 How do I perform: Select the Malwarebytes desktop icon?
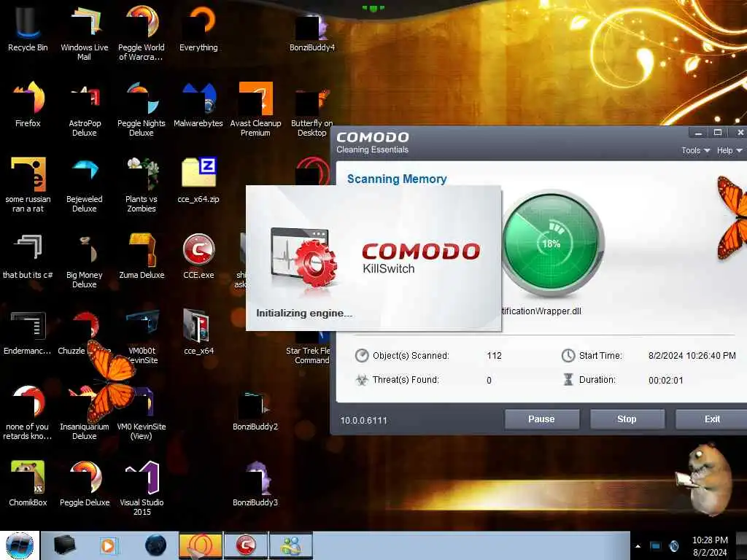198,105
